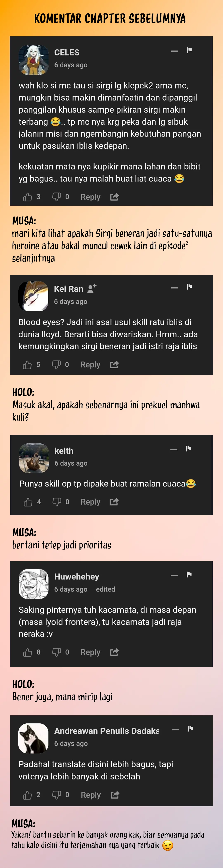Open Huwehehey's profile name
This screenshot has height=868, width=223.
tap(77, 577)
